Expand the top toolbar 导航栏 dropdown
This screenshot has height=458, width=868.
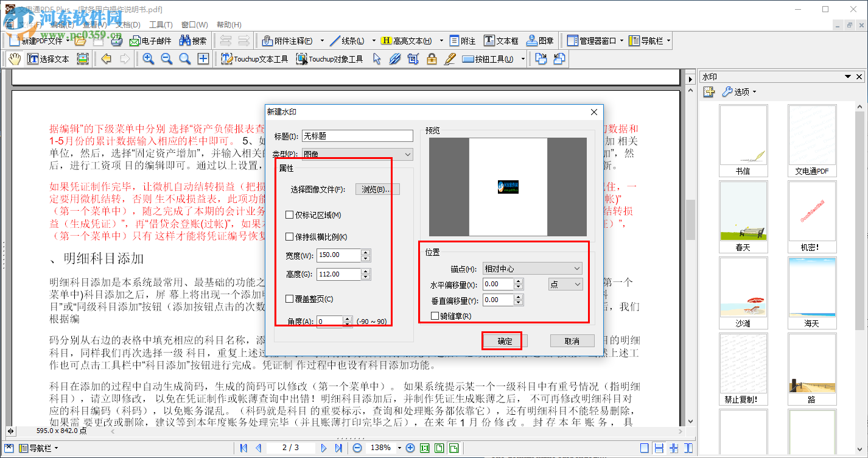[668, 41]
